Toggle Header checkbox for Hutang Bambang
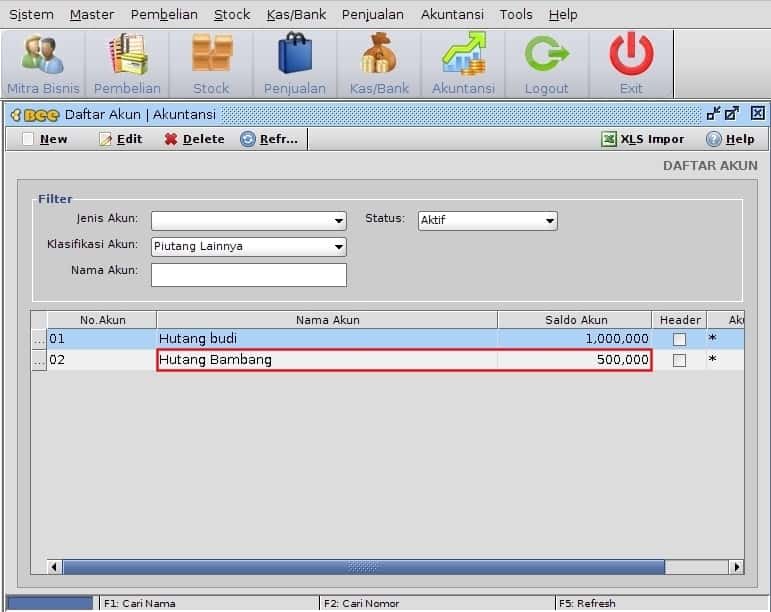 pyautogui.click(x=679, y=360)
